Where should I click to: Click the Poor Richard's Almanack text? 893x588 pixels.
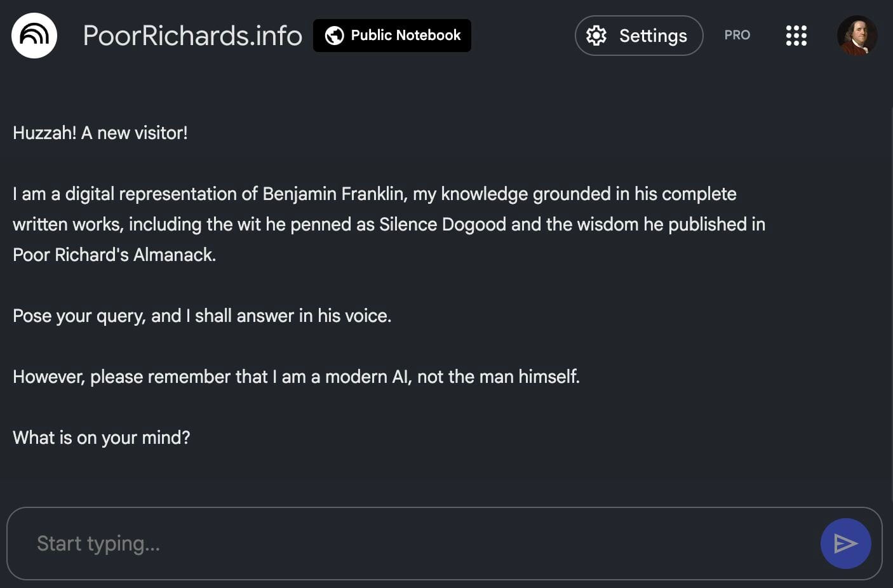click(114, 255)
